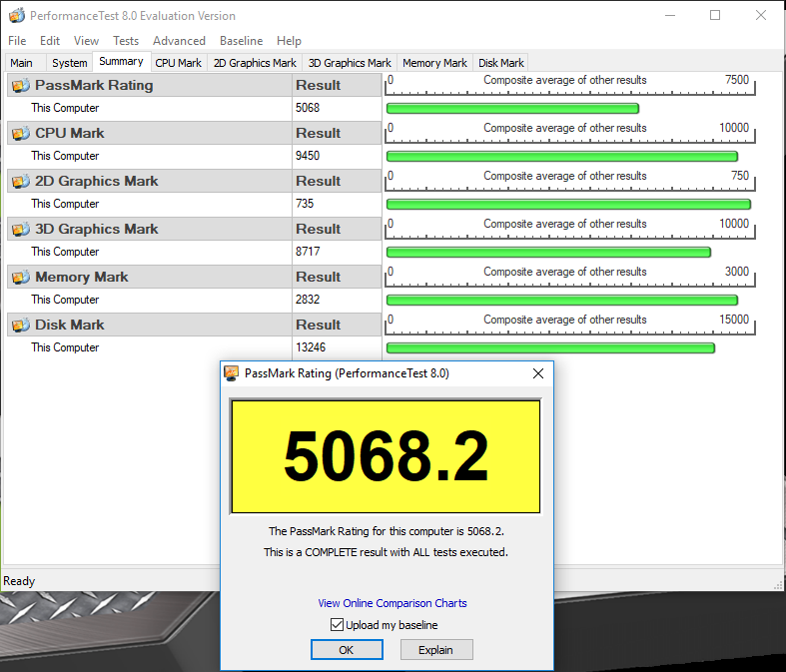Select the 2832 Memory Mark result value
The height and width of the screenshot is (672, 786).
(x=308, y=300)
